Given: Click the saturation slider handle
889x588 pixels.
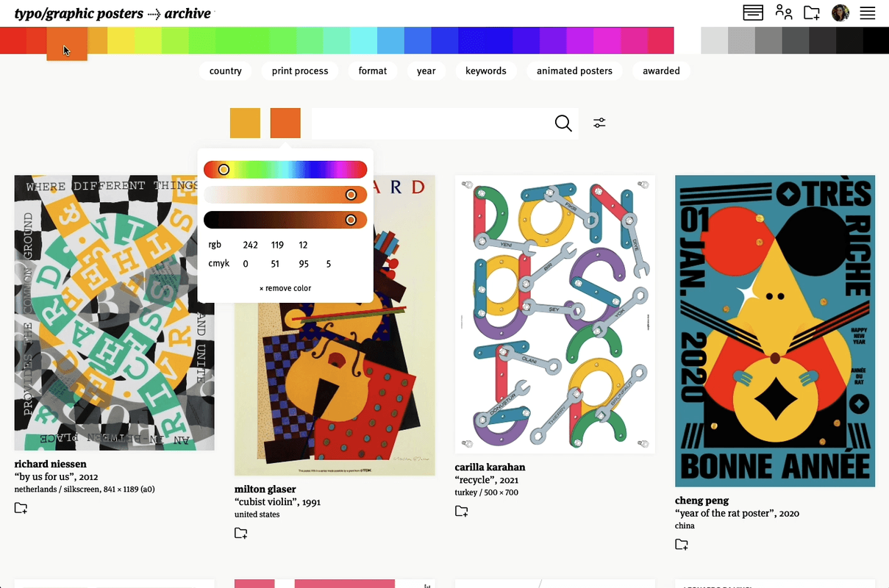Looking at the screenshot, I should [351, 195].
